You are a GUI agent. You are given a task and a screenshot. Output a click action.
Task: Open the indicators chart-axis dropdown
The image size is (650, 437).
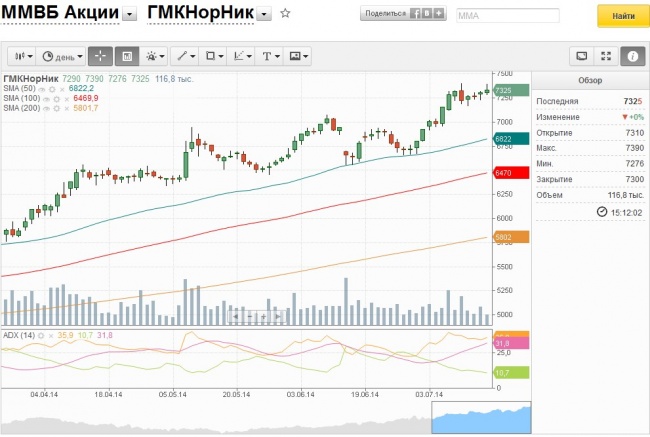click(x=241, y=56)
